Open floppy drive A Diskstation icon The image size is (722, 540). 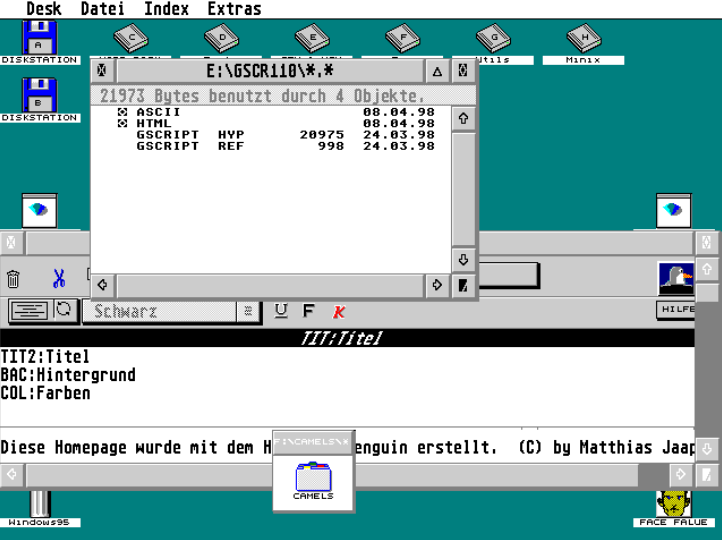(40, 39)
